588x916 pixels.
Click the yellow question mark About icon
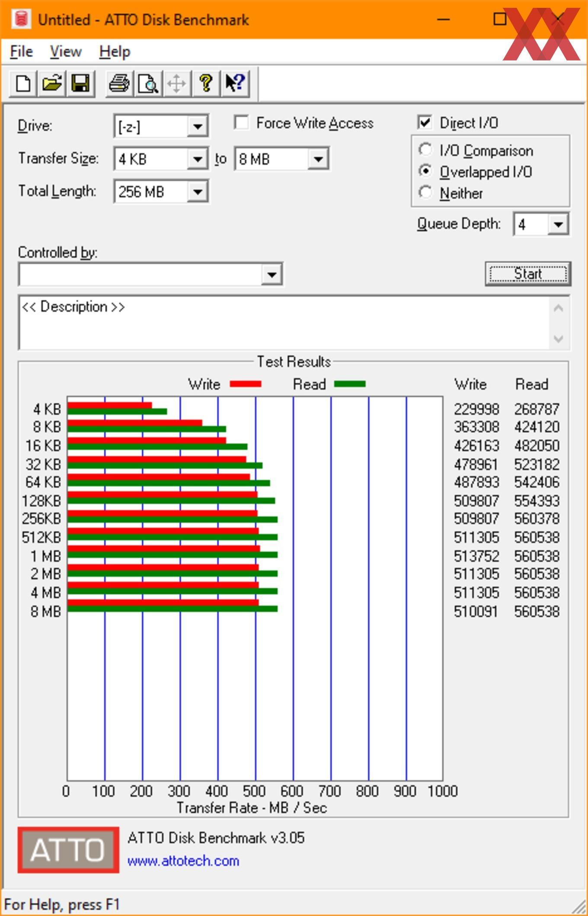[x=206, y=83]
